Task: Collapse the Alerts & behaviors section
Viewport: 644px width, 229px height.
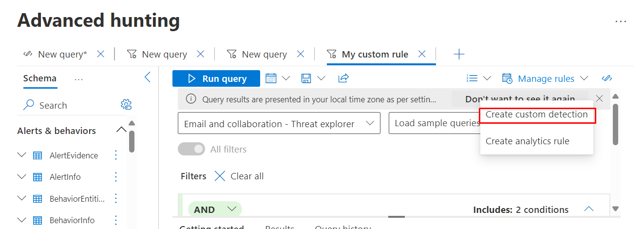Action: click(x=121, y=130)
